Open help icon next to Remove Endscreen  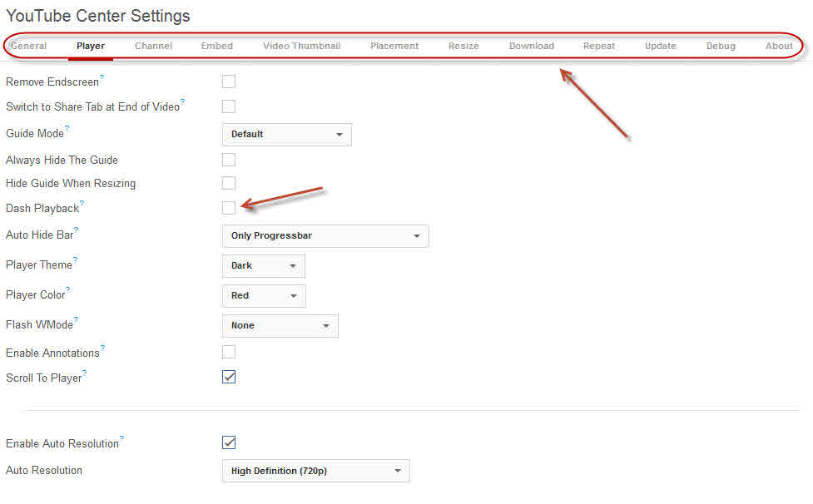click(102, 77)
